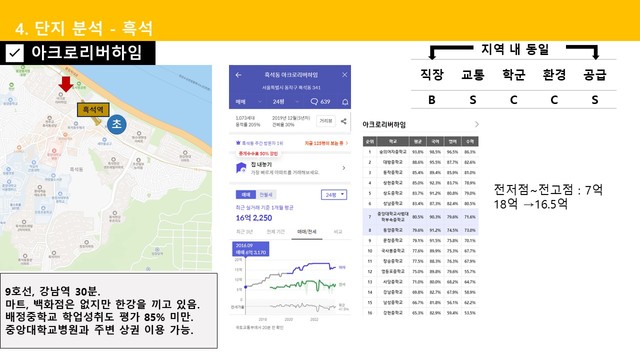Image resolution: width=640 pixels, height=360 pixels.
Task: Click the note about 배정중학교 학업성취도 평가
Action: coord(100,317)
